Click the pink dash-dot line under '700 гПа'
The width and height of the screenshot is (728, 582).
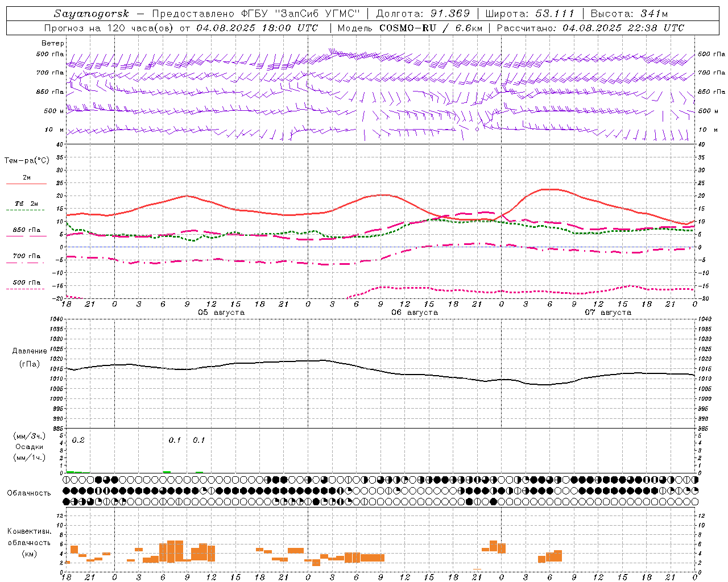click(25, 263)
